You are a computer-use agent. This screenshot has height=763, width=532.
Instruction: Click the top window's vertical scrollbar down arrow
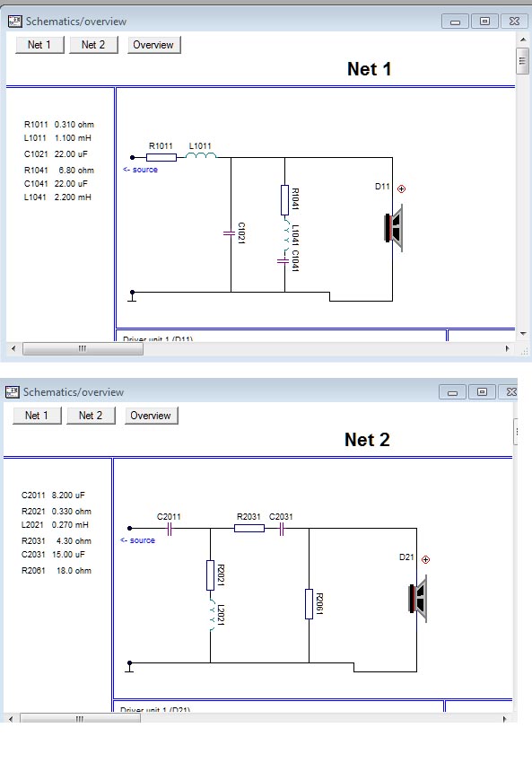coord(523,334)
